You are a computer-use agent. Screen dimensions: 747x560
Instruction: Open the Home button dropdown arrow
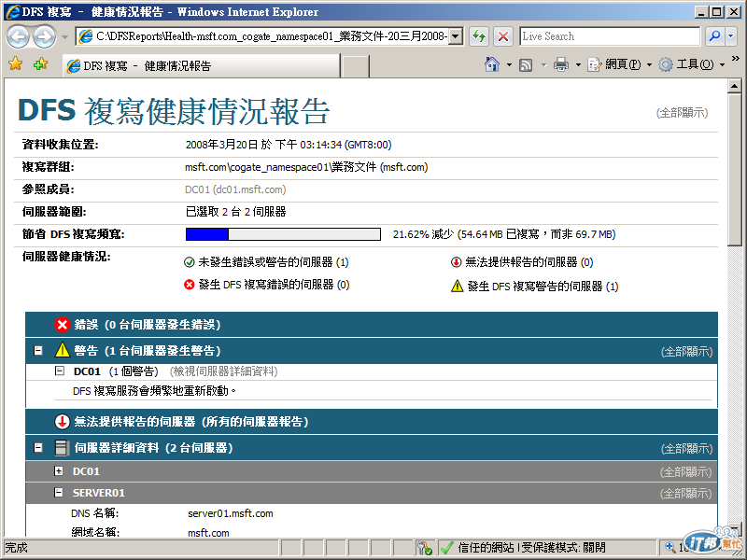[509, 64]
